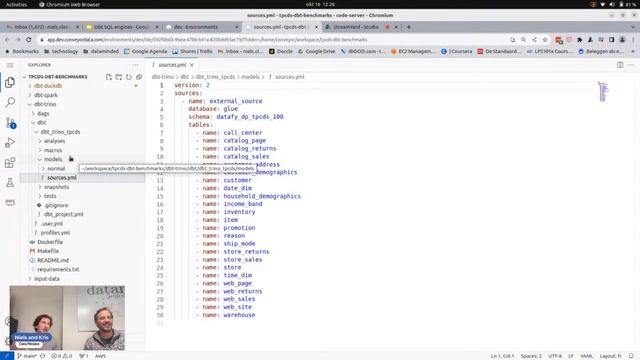The image size is (640, 360).
Task: Select the sources.yml editor tab
Action: (172, 65)
